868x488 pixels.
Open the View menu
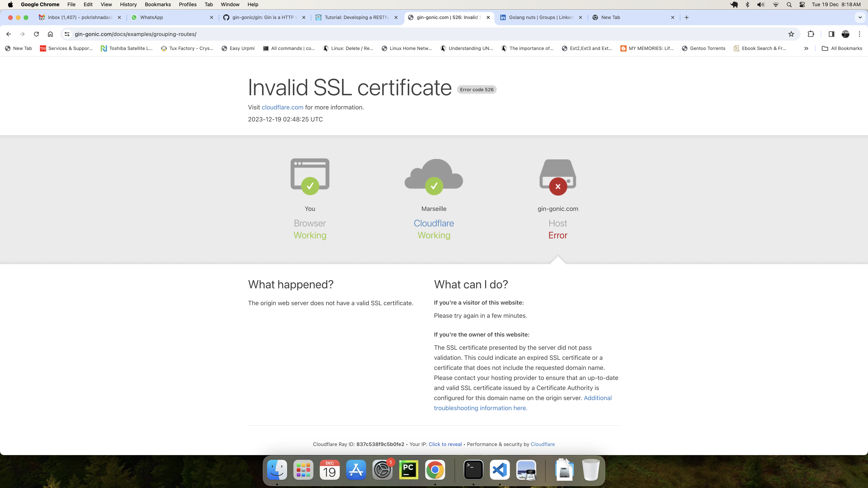click(106, 4)
